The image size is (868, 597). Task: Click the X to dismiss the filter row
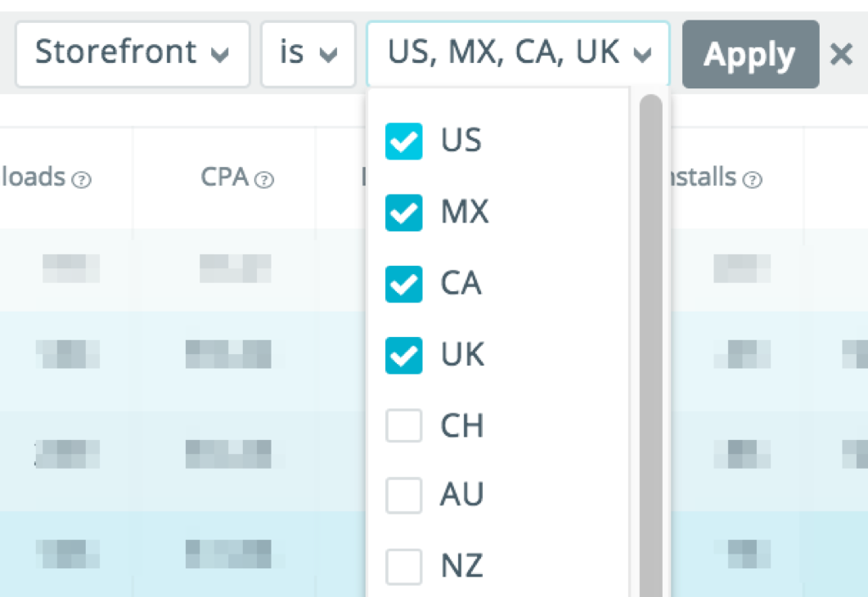point(841,54)
